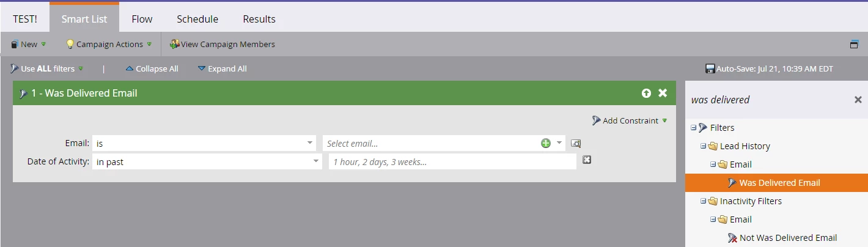Move the filter up with the arrow icon
Screen dimensions: 868x247
[646, 93]
